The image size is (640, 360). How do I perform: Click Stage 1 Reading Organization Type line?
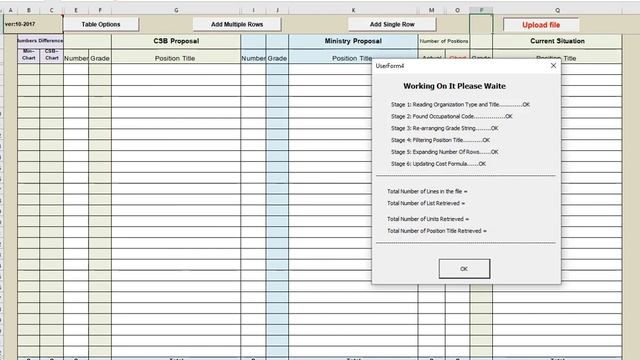[460, 104]
